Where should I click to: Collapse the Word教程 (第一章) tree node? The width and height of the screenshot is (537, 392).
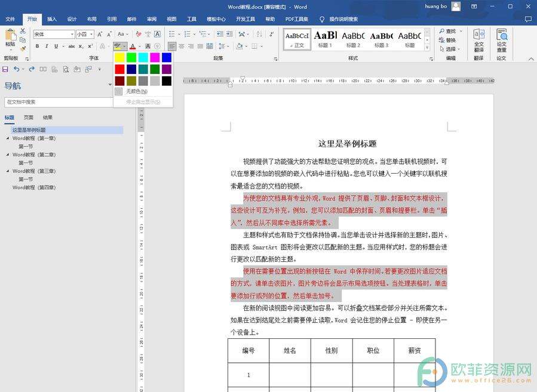point(8,138)
